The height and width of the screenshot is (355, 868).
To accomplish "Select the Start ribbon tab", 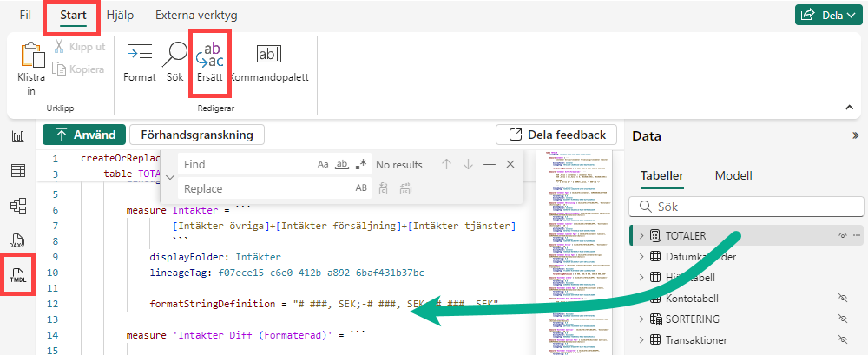I will coord(73,15).
